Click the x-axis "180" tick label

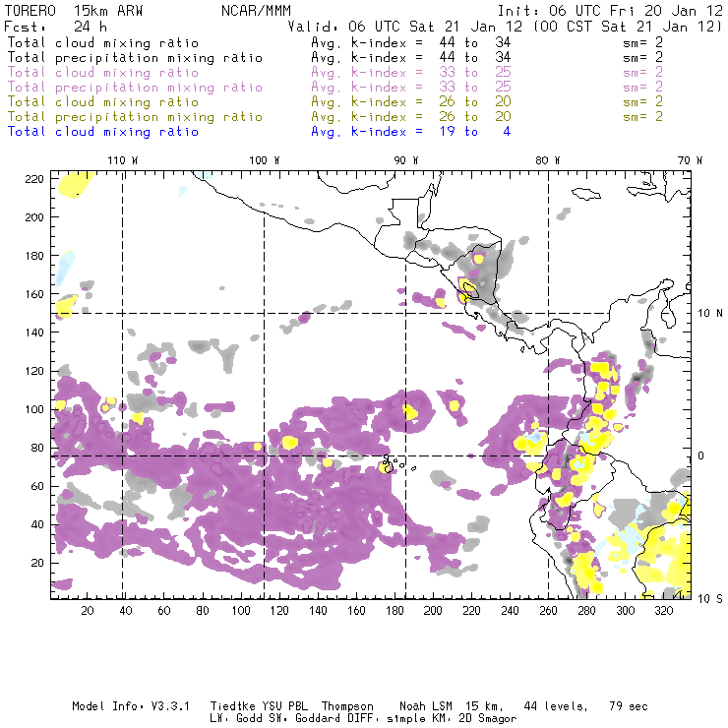(394, 611)
